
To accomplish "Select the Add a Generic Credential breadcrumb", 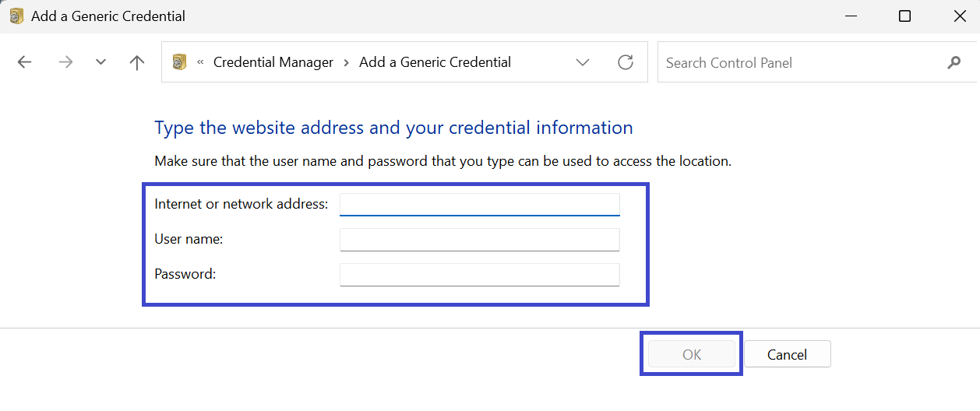I will (435, 62).
